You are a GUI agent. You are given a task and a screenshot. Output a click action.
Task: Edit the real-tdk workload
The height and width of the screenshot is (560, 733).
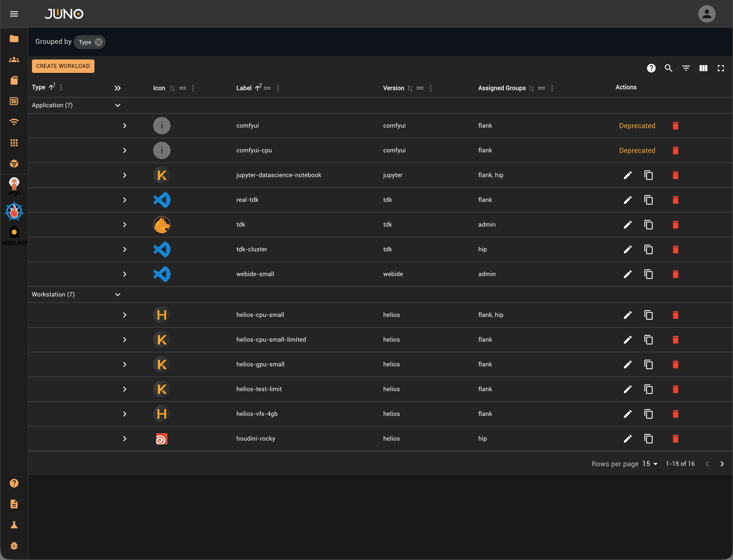[628, 200]
